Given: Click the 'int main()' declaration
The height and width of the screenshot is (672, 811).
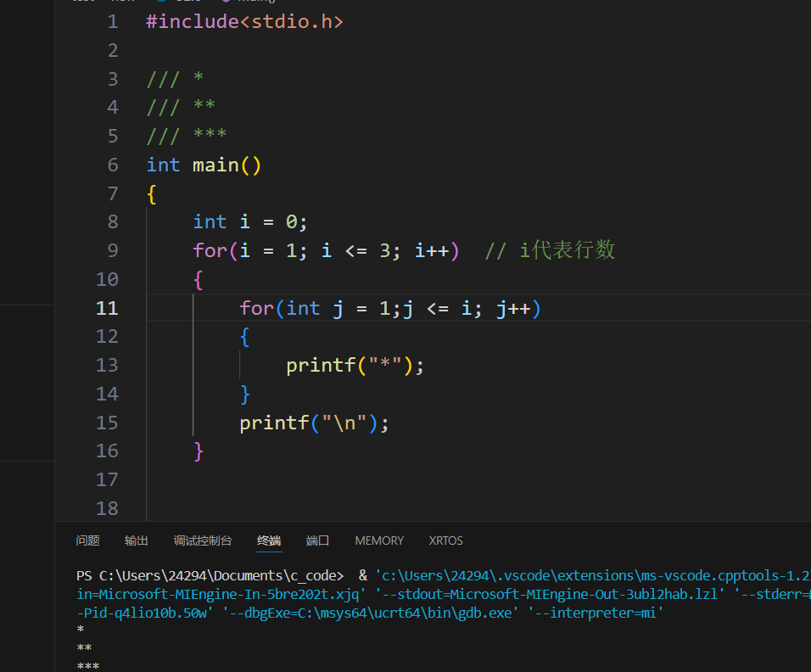Looking at the screenshot, I should tap(204, 165).
